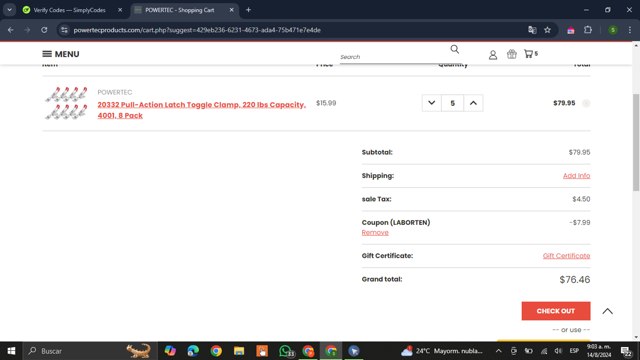Image resolution: width=640 pixels, height=360 pixels.
Task: Go back to previous page
Action: [x=11, y=30]
